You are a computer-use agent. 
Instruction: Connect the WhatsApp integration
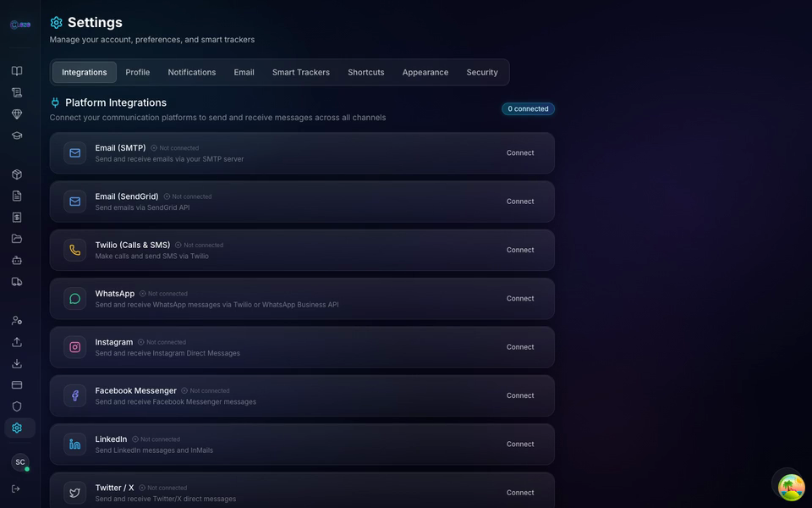pos(520,299)
